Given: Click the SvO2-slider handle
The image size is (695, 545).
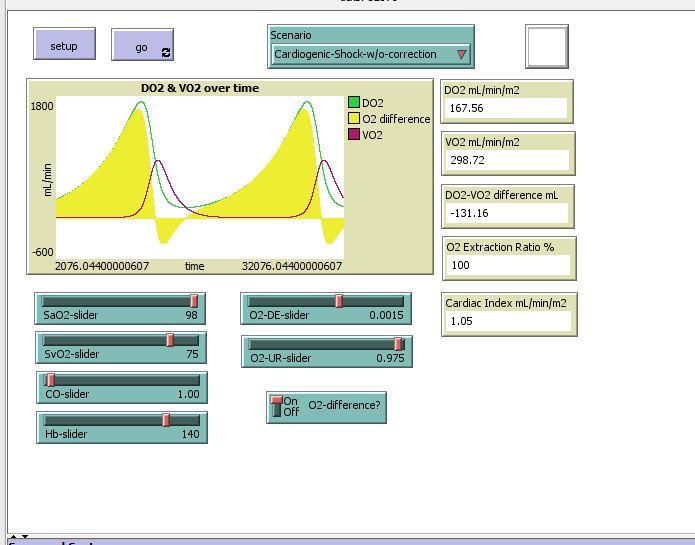Looking at the screenshot, I should (170, 340).
